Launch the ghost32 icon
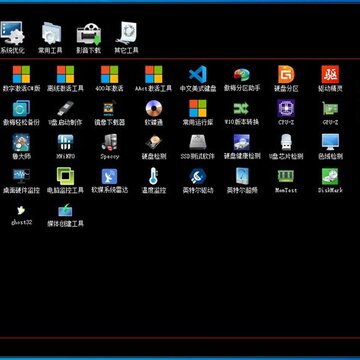 [21, 215]
